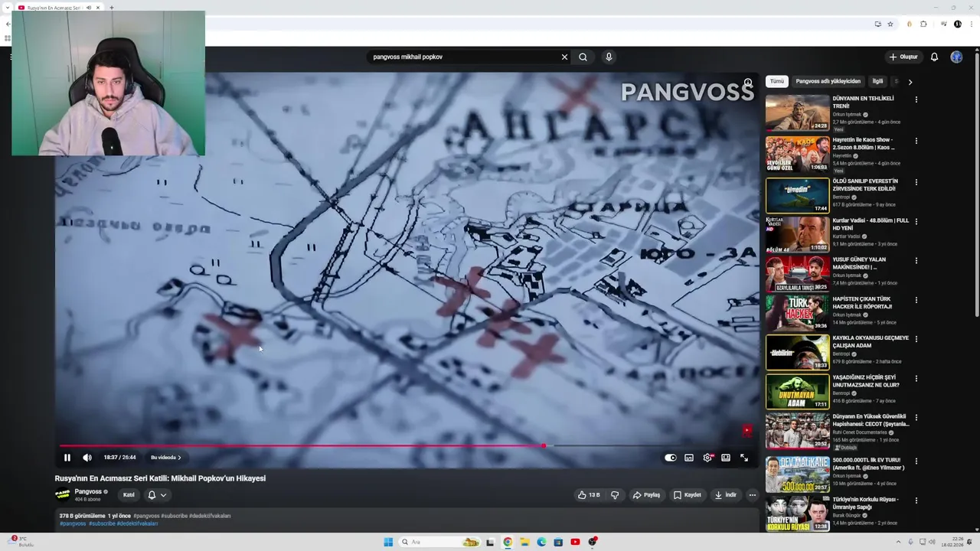Seek using the red video progress bar
The image size is (980, 551).
[x=406, y=445]
